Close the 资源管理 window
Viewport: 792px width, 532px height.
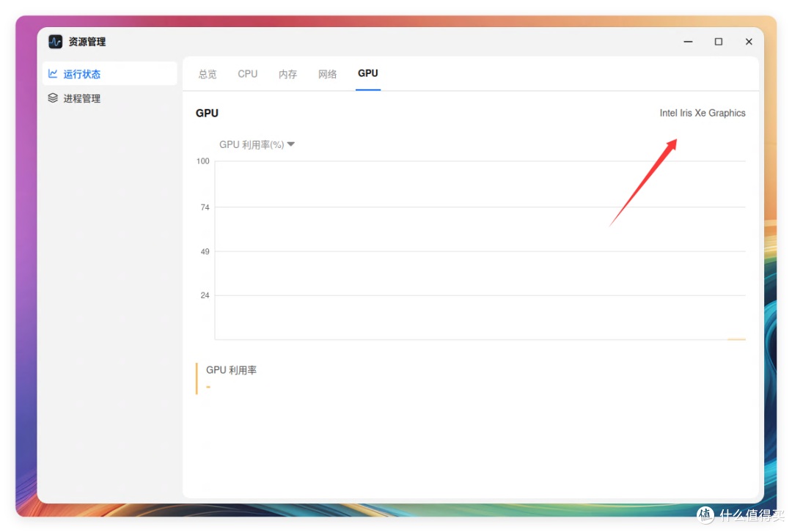pyautogui.click(x=749, y=41)
